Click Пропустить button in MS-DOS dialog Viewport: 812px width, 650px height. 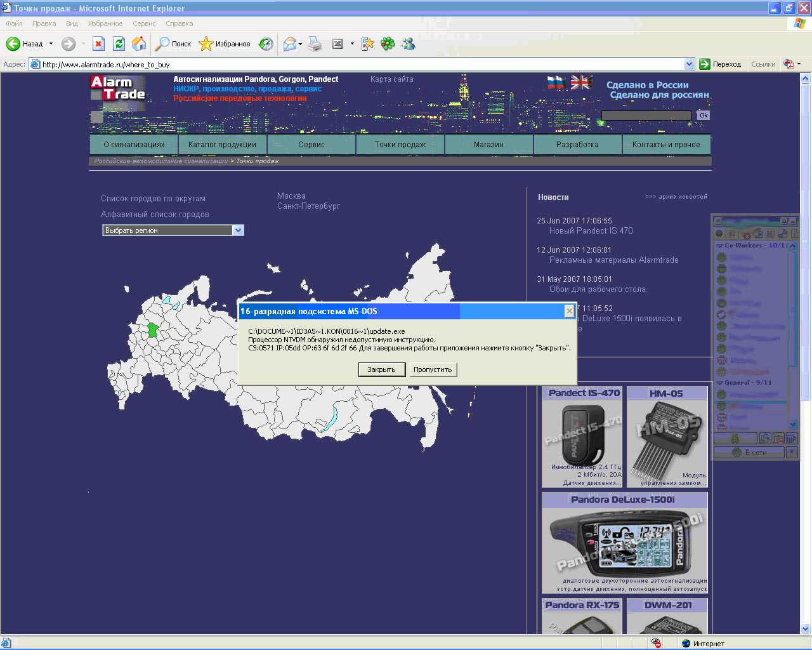433,369
